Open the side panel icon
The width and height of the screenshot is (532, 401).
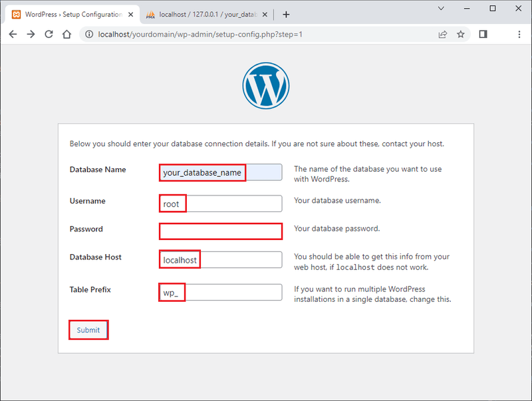point(483,34)
